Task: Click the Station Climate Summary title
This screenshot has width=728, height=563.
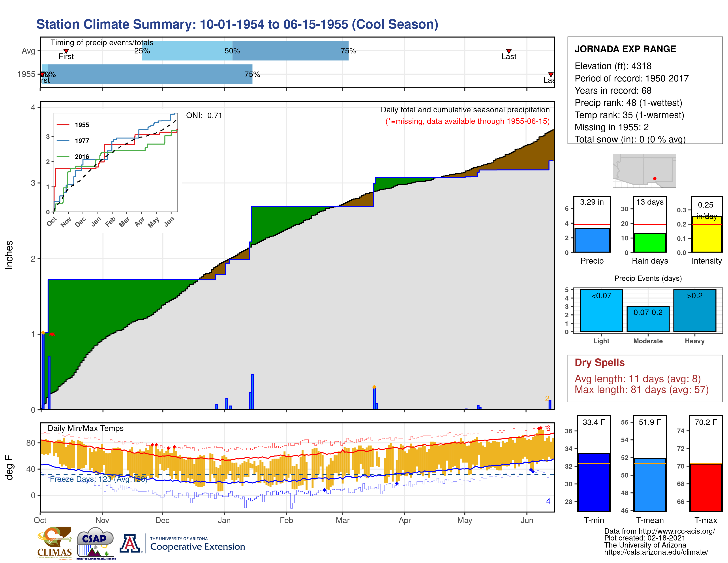Action: (237, 24)
